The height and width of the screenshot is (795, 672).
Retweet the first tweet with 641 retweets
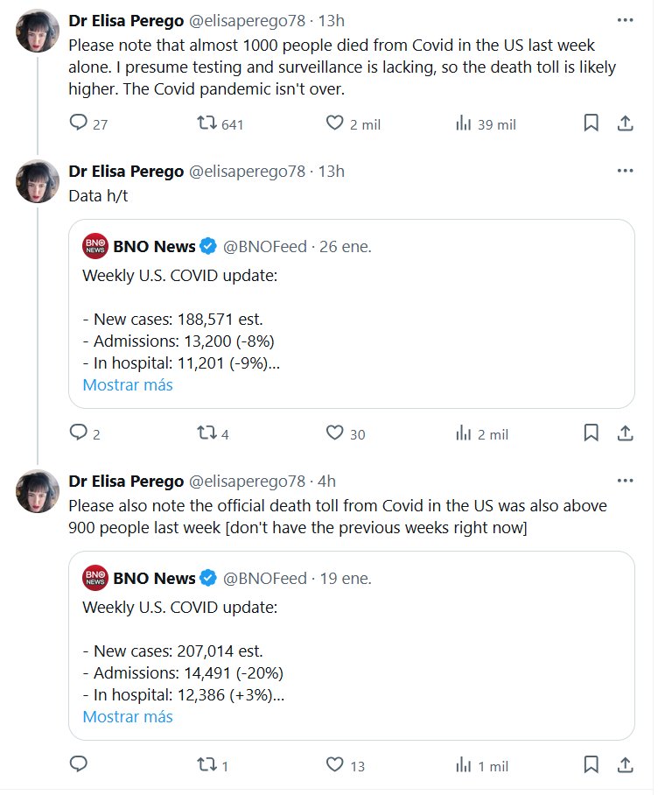(207, 123)
